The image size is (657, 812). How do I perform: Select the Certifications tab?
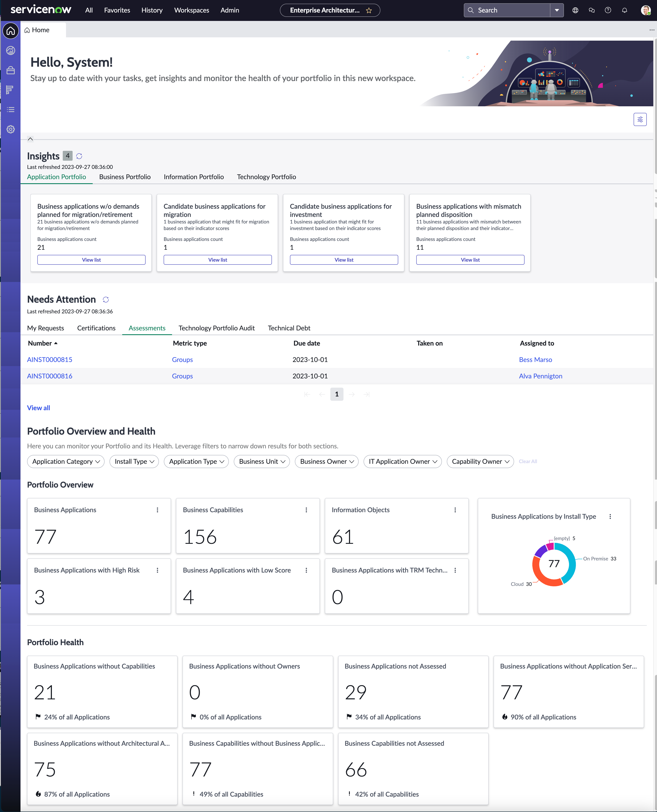tap(96, 328)
